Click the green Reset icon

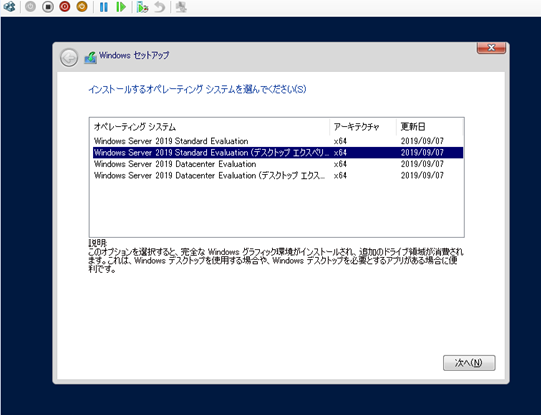pos(121,7)
